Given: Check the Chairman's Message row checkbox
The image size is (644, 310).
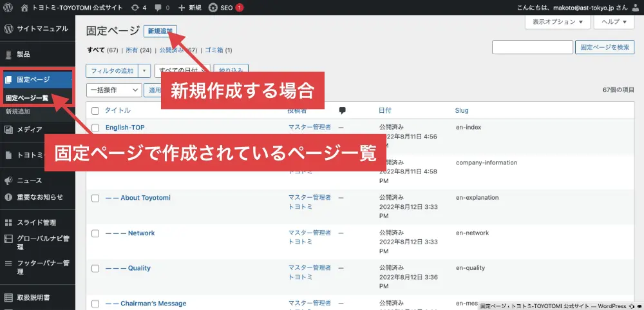Looking at the screenshot, I should pyautogui.click(x=95, y=304).
